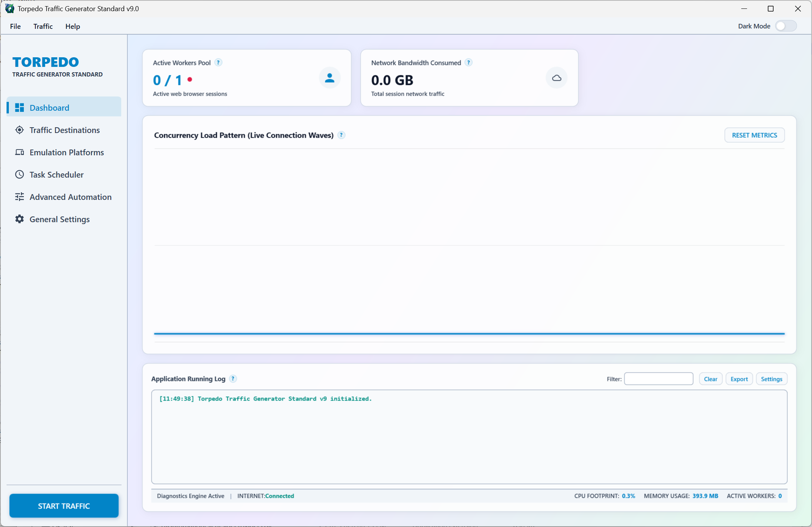The image size is (812, 527).
Task: Open the Help menu
Action: point(73,26)
